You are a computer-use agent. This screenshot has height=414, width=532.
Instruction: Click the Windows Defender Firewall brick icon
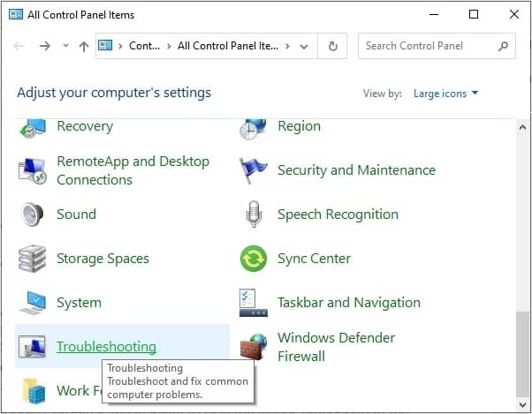click(254, 347)
